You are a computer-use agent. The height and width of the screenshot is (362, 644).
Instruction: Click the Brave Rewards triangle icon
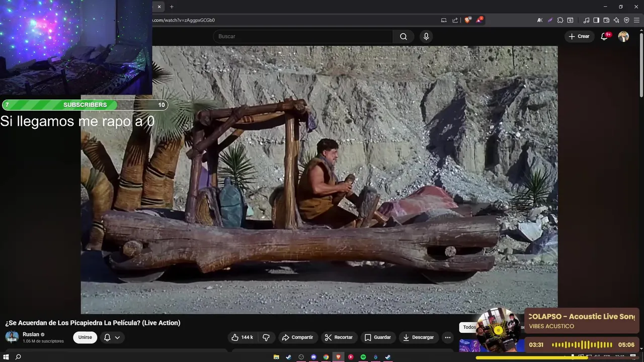coord(479,20)
